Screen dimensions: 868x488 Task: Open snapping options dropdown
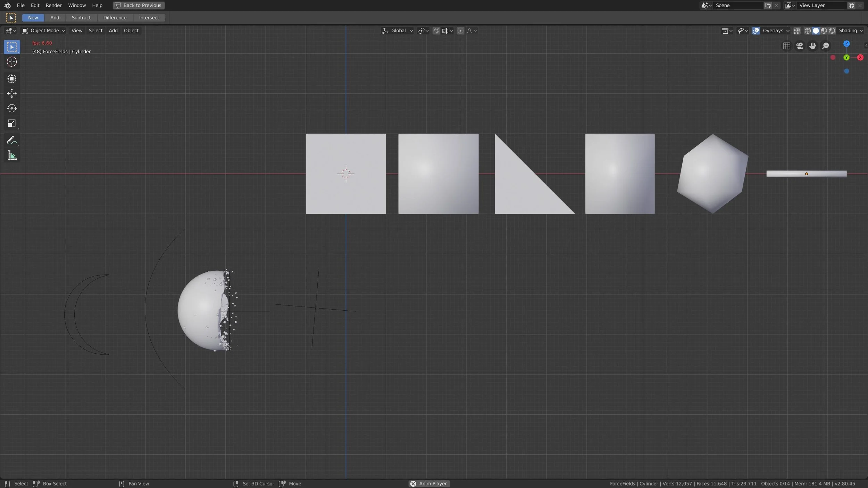click(x=448, y=31)
